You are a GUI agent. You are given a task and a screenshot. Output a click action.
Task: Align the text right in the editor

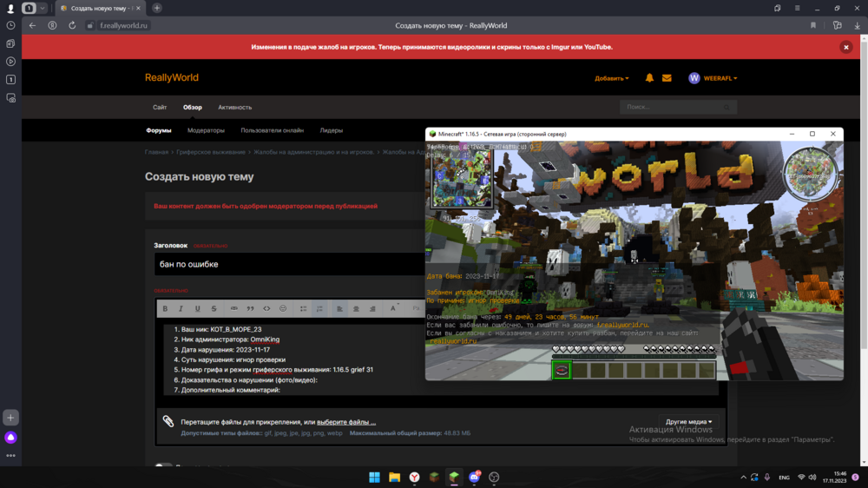point(372,308)
